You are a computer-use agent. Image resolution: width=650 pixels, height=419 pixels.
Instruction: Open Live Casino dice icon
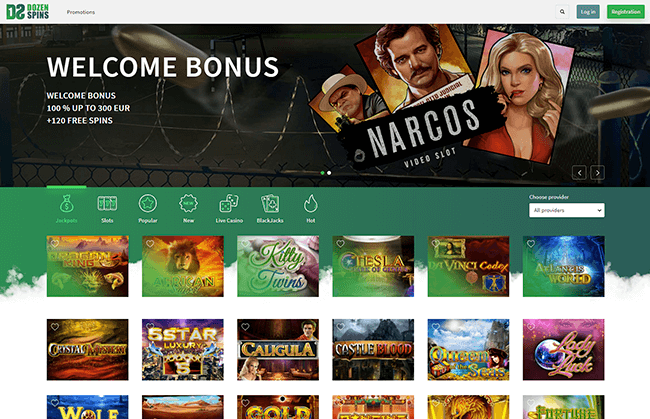[229, 204]
